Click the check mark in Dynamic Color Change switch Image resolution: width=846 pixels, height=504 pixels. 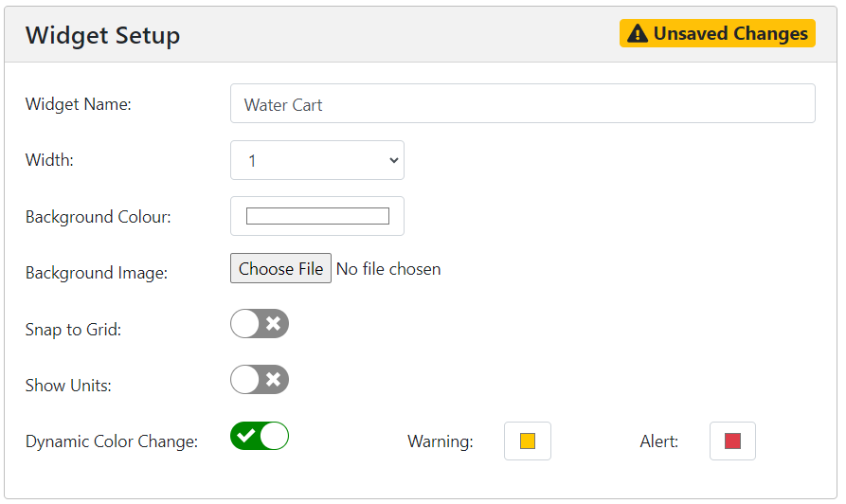(245, 436)
